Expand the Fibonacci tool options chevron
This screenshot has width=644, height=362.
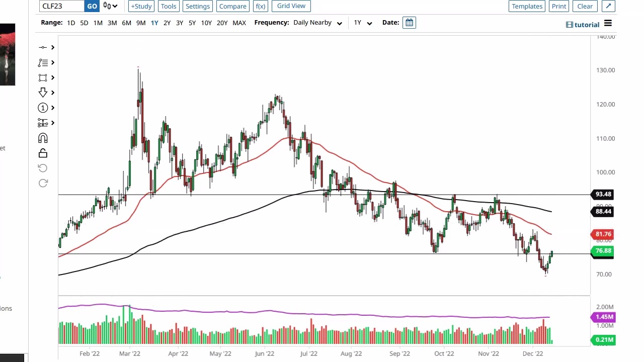pos(52,62)
